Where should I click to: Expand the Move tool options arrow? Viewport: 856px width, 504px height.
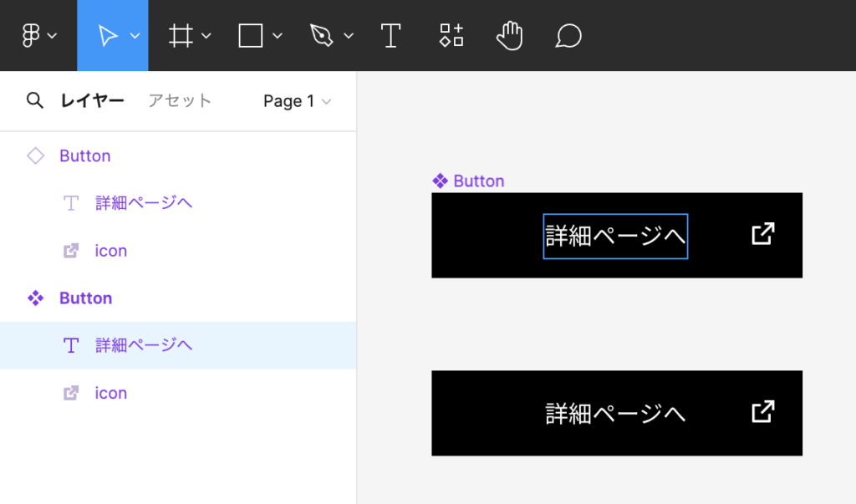point(135,36)
